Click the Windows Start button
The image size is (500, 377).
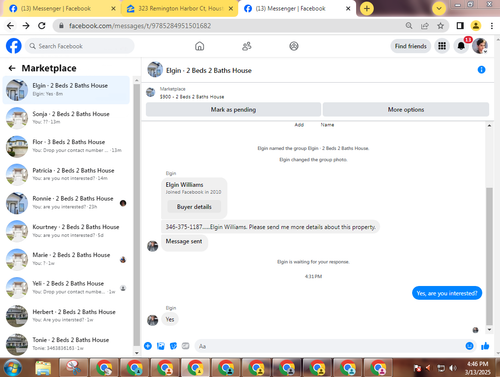12,368
